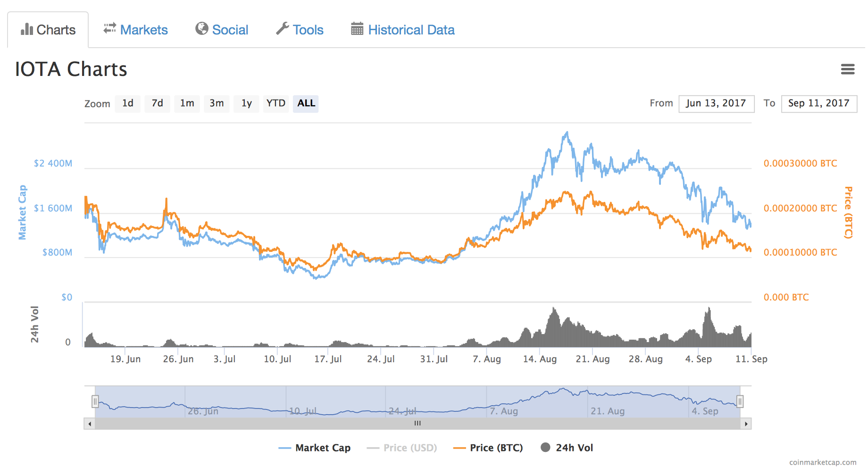Click the orange Price (BTC) legend line marker

click(x=459, y=448)
